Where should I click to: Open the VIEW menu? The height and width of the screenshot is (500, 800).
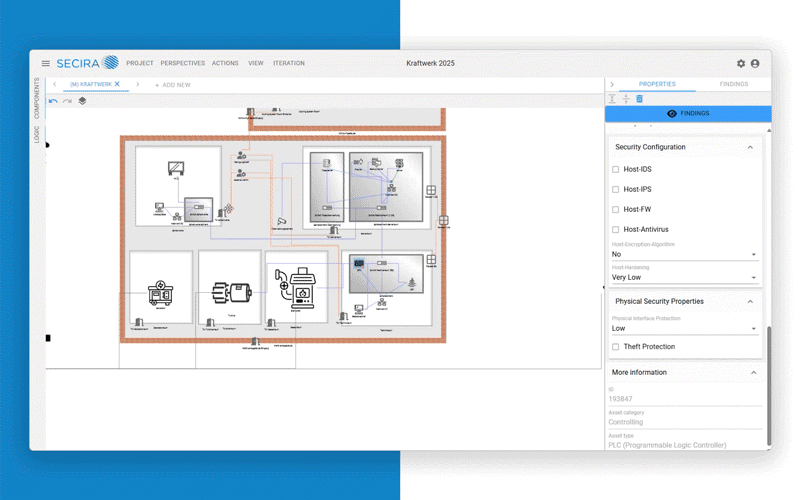click(256, 63)
